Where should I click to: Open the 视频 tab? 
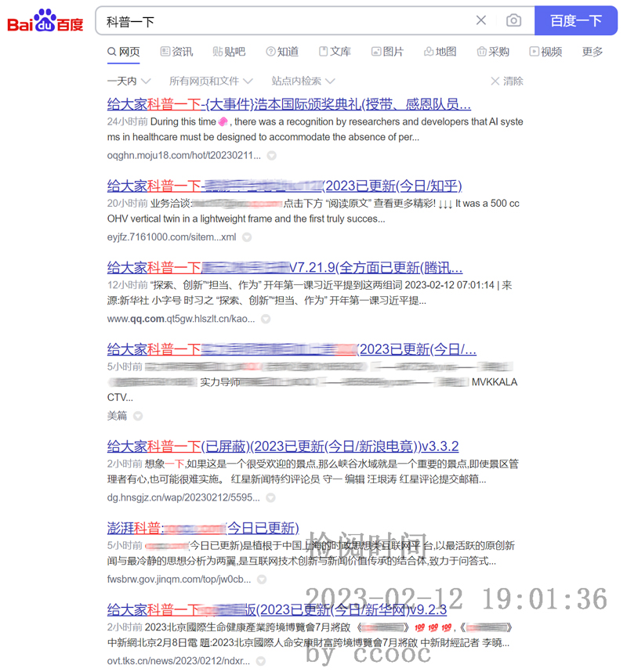pyautogui.click(x=545, y=52)
